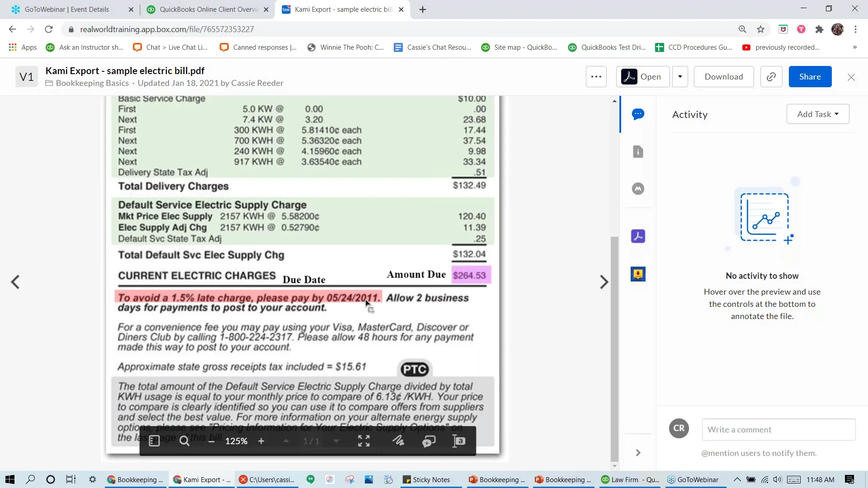This screenshot has height=488, width=868.
Task: Switch to GoToWebinar Event Details tab
Action: (67, 9)
